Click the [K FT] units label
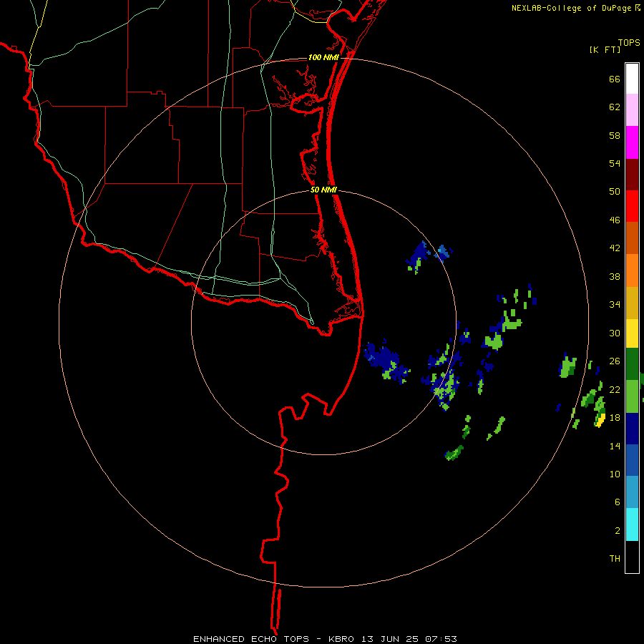 pos(605,49)
